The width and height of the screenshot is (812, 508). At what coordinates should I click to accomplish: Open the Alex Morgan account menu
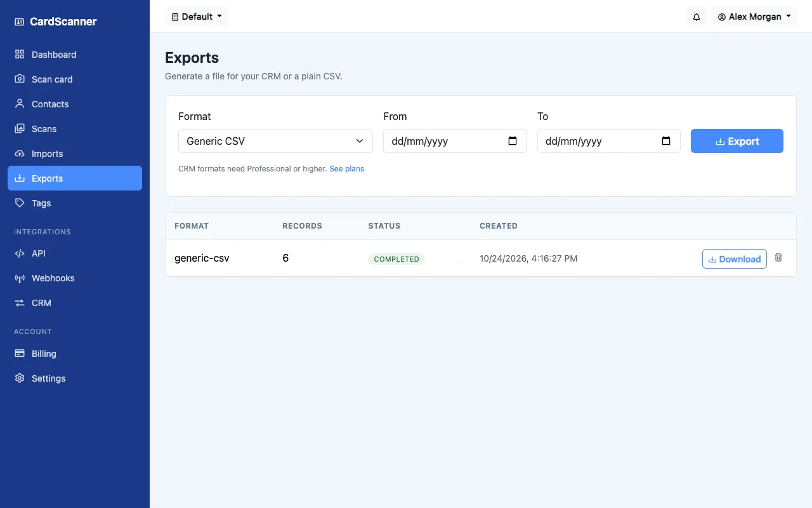(x=754, y=17)
